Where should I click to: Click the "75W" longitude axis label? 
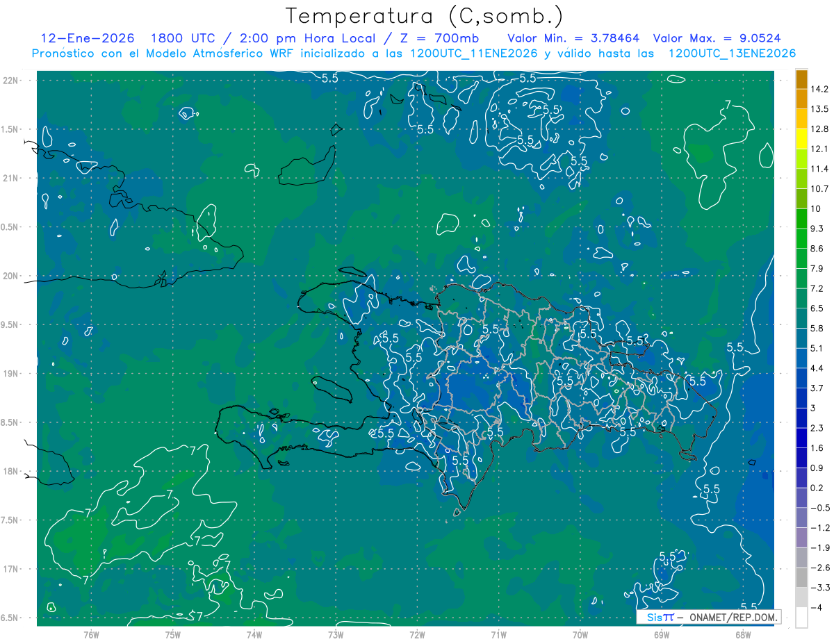[x=172, y=635]
